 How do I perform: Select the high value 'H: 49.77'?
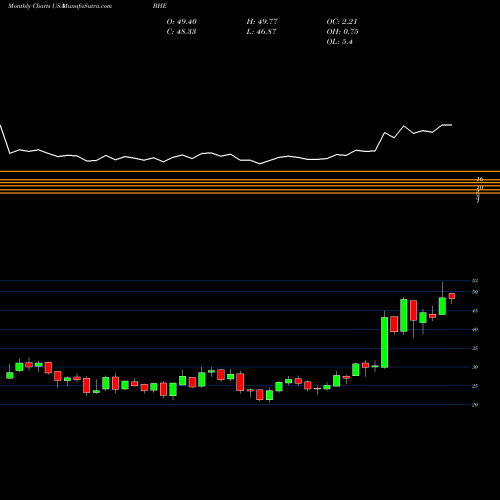[262, 22]
